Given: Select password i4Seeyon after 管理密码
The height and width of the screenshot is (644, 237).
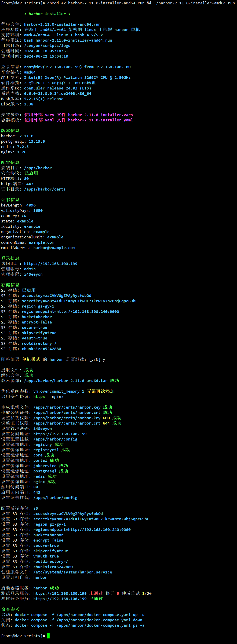Looking at the screenshot, I should tap(33, 274).
